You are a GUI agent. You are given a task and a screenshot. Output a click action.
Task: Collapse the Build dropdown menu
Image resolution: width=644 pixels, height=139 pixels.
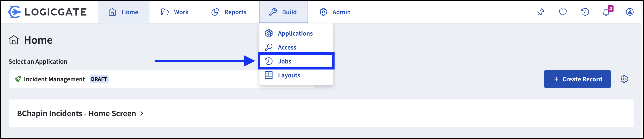coord(283,12)
